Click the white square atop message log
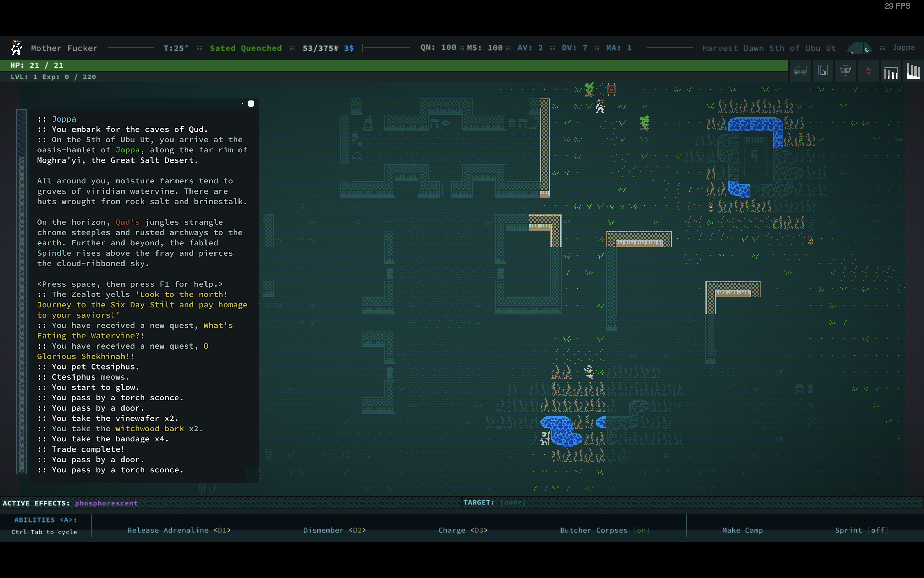924x578 pixels. tap(251, 103)
